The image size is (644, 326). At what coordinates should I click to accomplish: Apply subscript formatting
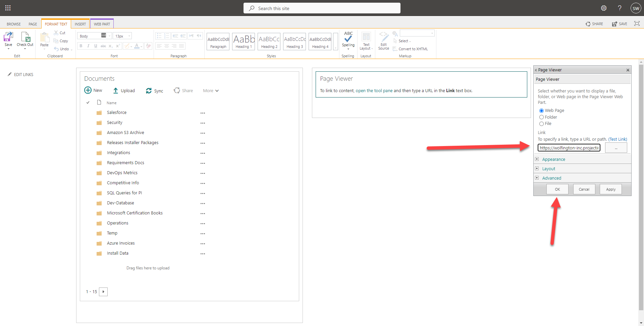111,46
